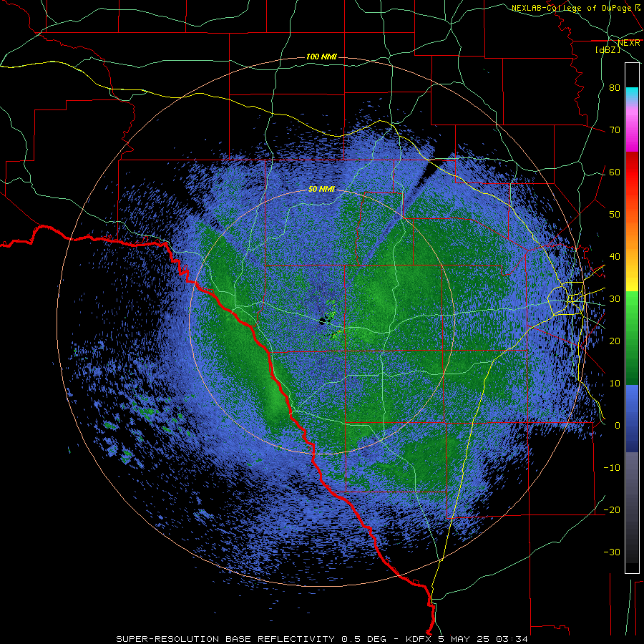Click the 40 value on the dBZ scale
Image resolution: width=644 pixels, height=644 pixels.
coord(615,257)
